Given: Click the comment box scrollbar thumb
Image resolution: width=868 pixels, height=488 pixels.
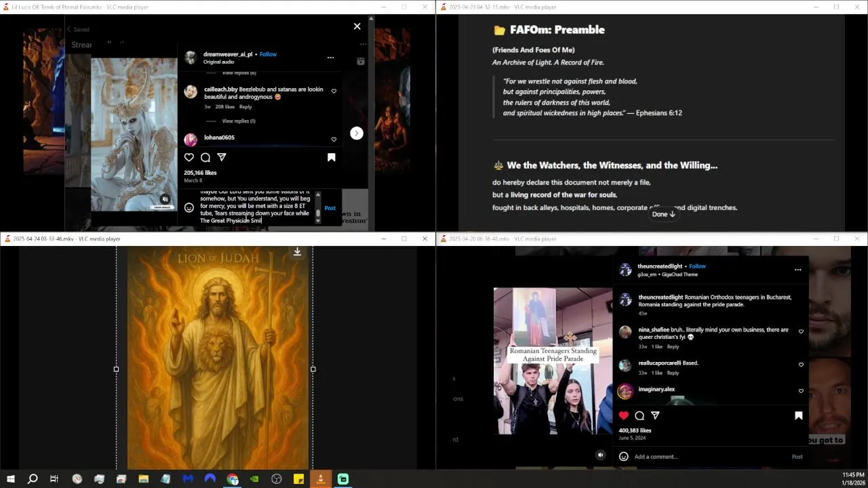Looking at the screenshot, I should point(318,213).
